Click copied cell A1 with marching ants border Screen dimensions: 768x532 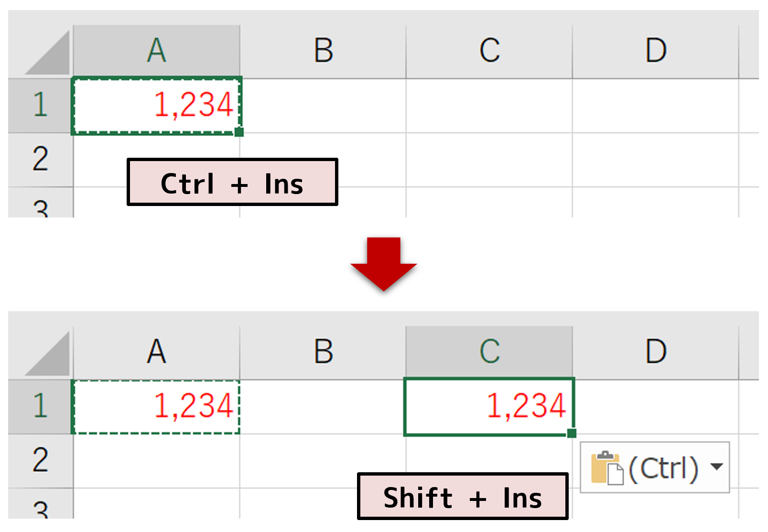pos(156,407)
